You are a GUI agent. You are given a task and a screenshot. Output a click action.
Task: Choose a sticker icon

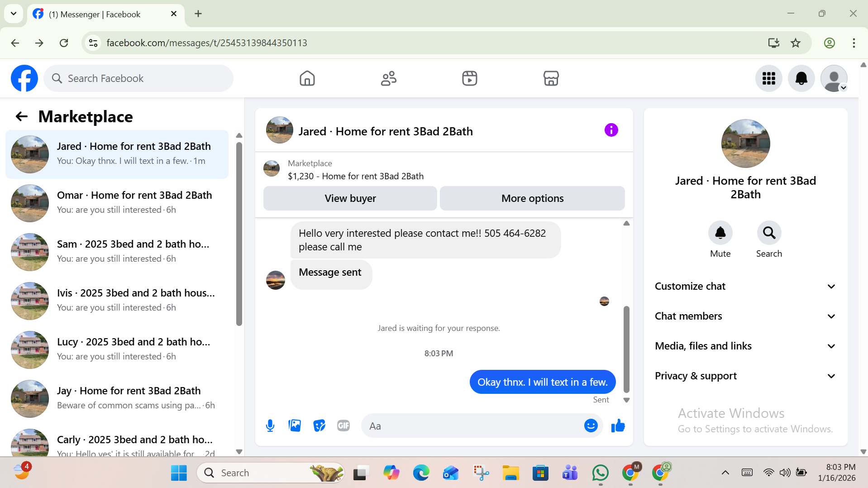coord(319,426)
